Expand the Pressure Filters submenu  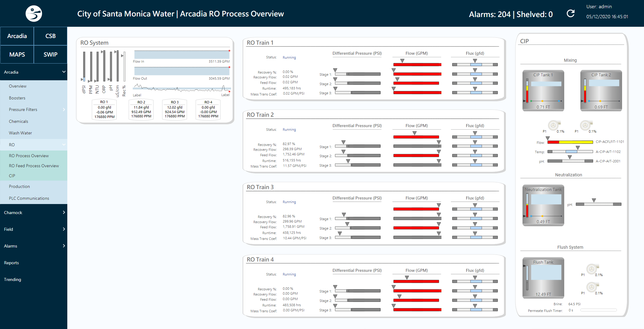click(33, 109)
